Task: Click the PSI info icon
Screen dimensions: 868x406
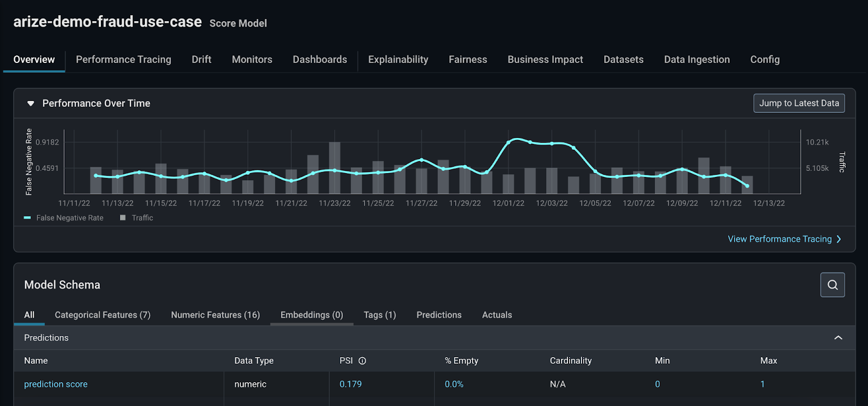Action: click(x=362, y=361)
